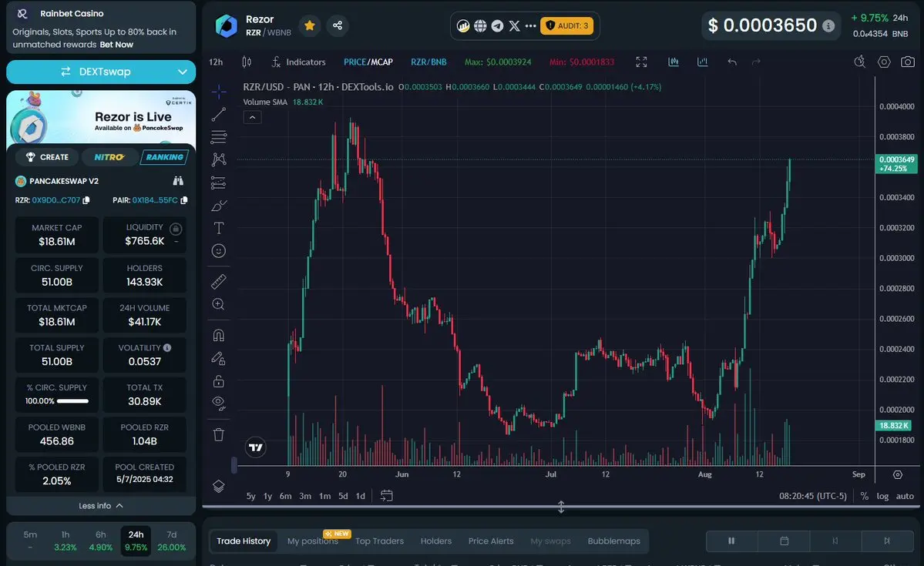This screenshot has height=566, width=924.
Task: Open the 12h interval selector
Action: [217, 62]
